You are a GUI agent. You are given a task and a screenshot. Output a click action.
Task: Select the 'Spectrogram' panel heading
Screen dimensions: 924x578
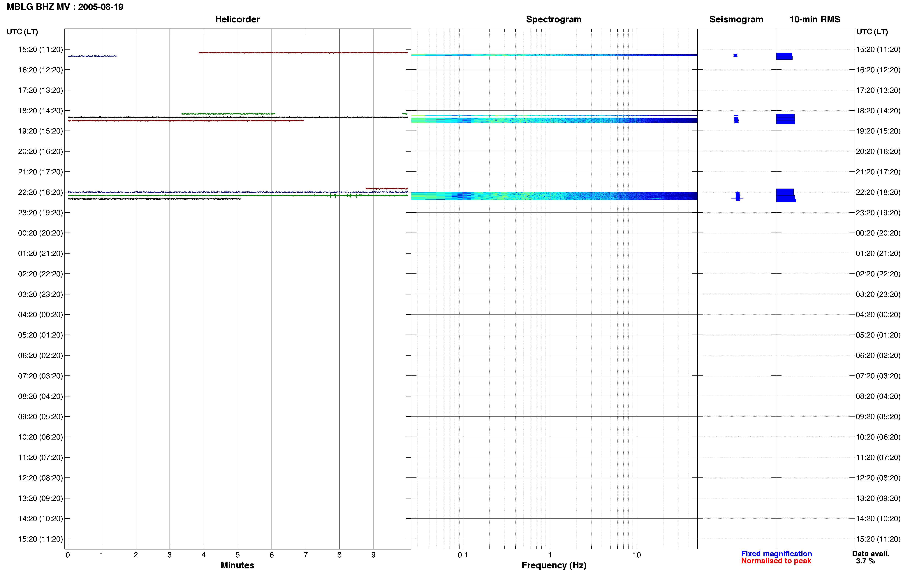click(554, 20)
